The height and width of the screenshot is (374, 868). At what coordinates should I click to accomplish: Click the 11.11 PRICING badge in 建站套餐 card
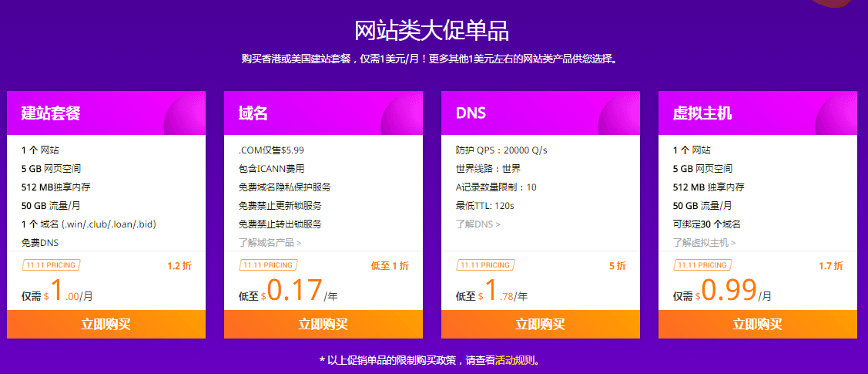51,265
